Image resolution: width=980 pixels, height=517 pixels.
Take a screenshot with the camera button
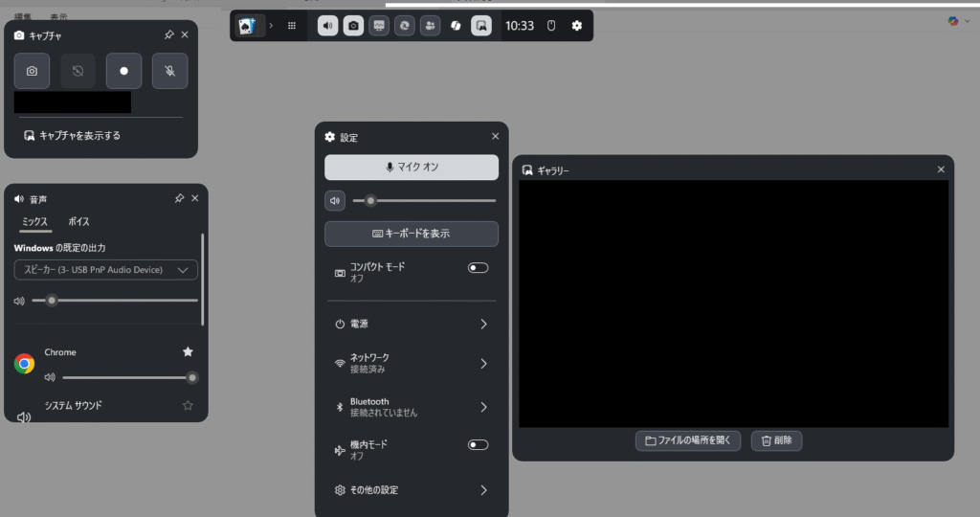[x=32, y=71]
